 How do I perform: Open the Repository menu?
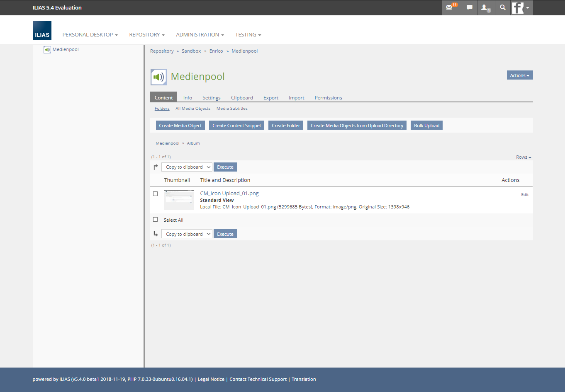(x=146, y=35)
